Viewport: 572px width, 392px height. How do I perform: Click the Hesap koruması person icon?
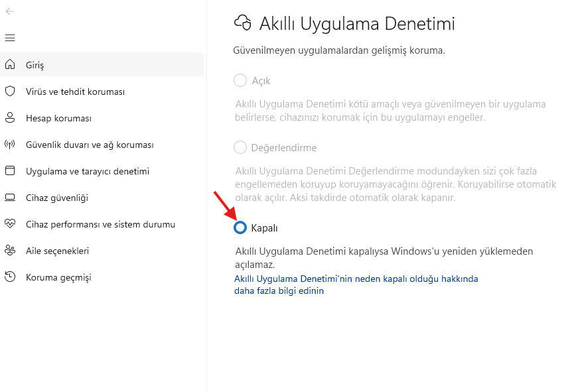10,118
